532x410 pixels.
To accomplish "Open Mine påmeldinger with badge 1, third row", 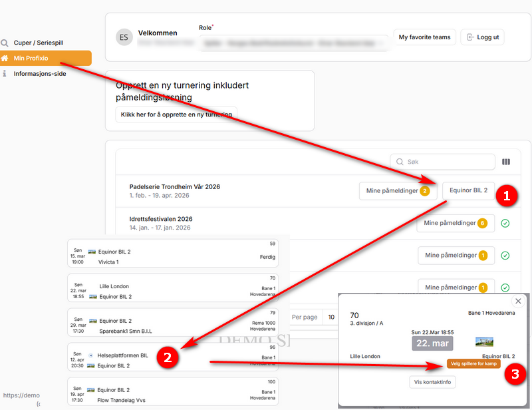I will (456, 256).
